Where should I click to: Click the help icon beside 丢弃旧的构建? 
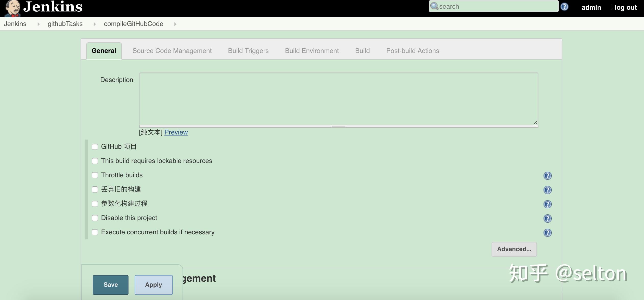[547, 190]
